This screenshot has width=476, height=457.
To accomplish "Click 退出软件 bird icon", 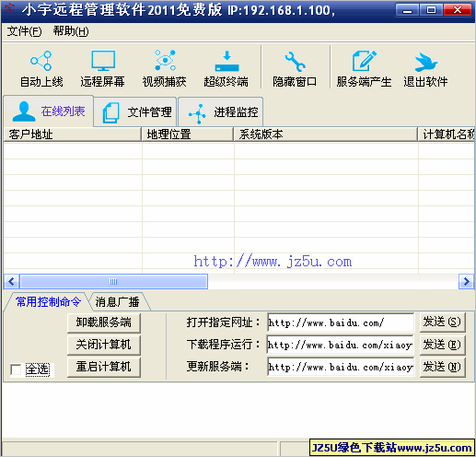I will click(x=426, y=62).
